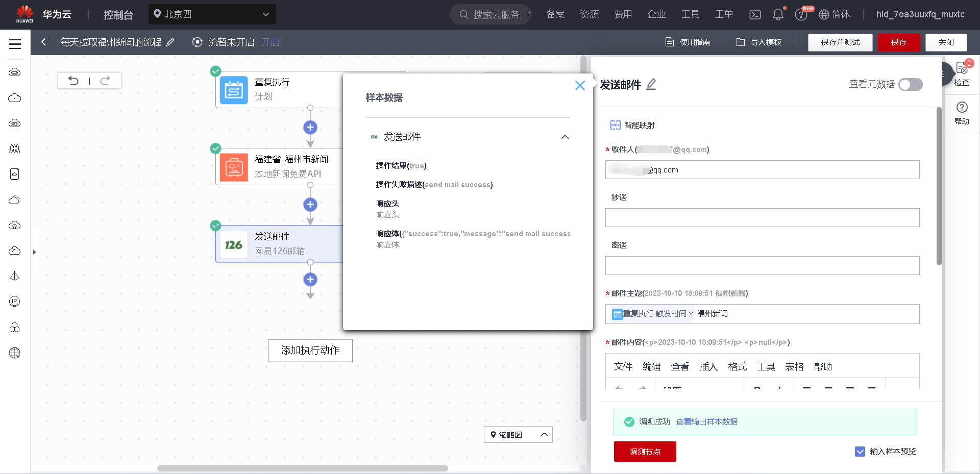Rename 发送邮件 with the pencil icon
The image size is (980, 474).
coord(651,84)
